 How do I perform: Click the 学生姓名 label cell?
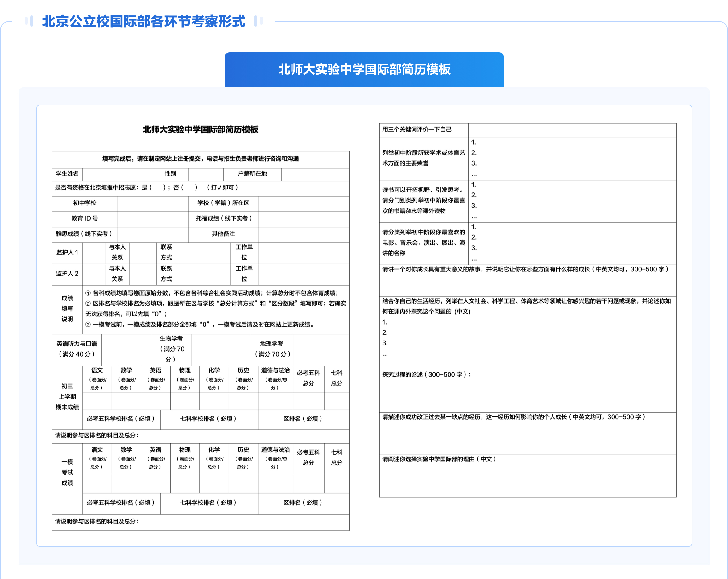pyautogui.click(x=67, y=174)
